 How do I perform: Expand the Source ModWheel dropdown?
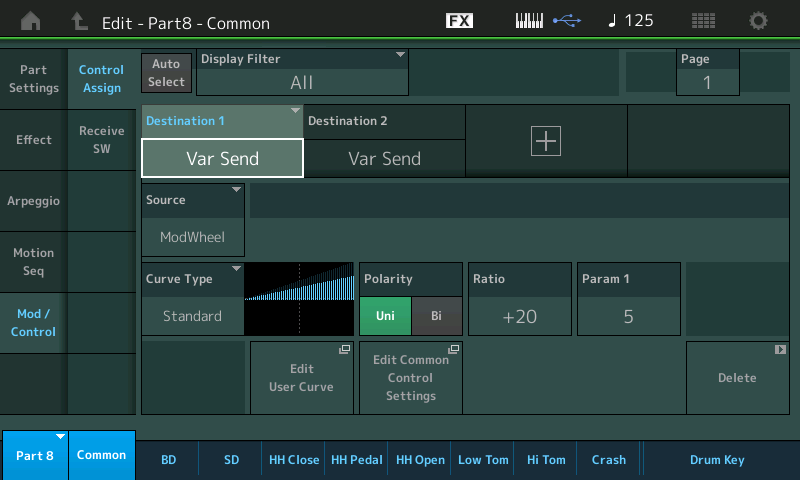tap(193, 218)
